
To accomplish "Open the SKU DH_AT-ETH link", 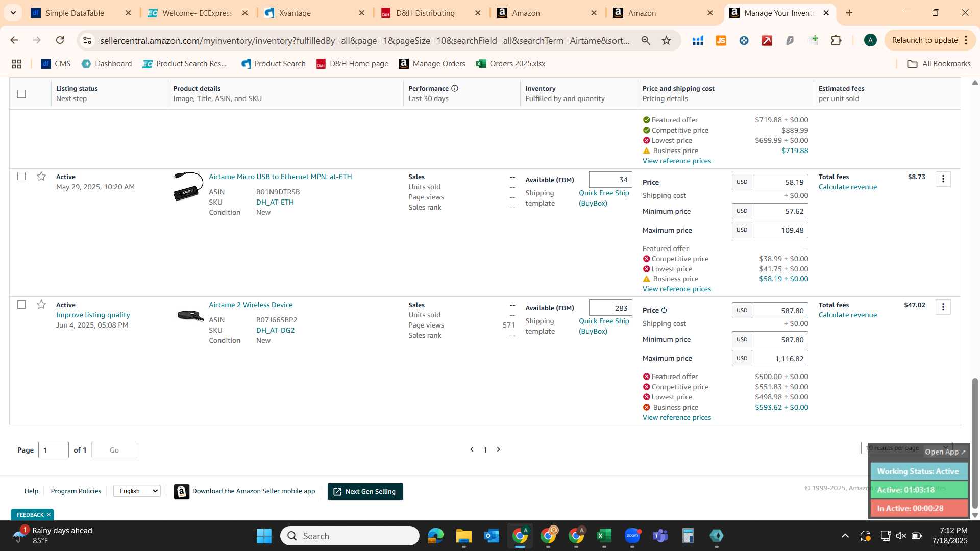I will pos(275,202).
